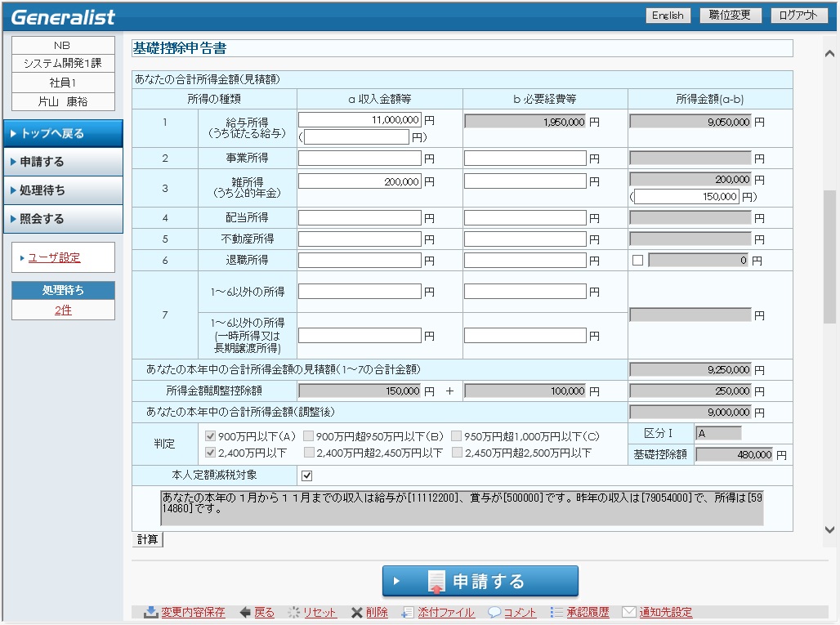Toggle the 本人定額減税対象 checkbox
840x625 pixels.
pos(307,476)
